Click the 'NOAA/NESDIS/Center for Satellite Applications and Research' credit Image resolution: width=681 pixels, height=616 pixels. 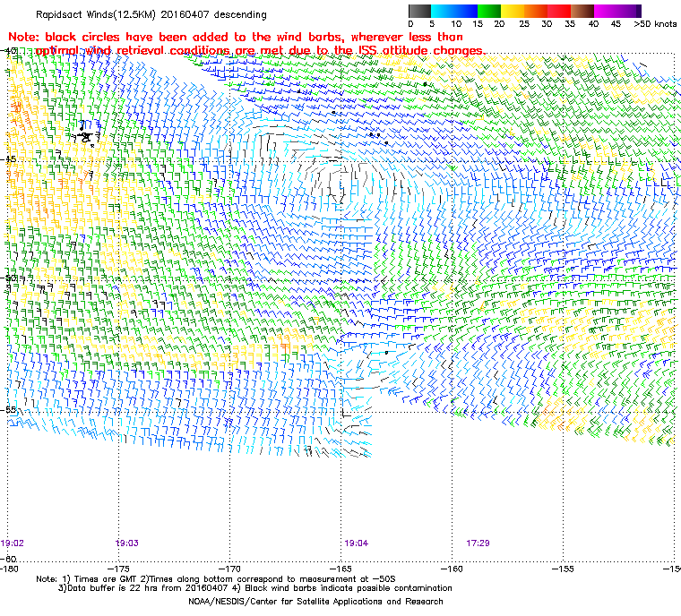[x=315, y=602]
